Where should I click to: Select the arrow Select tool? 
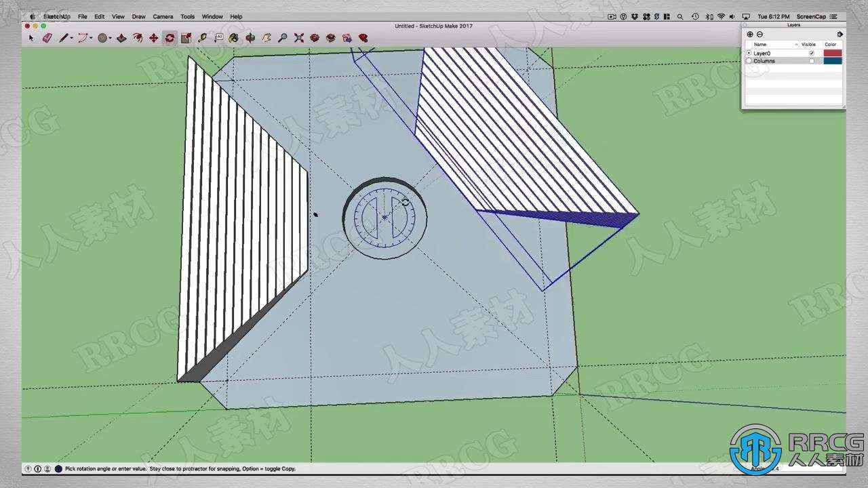tap(31, 38)
